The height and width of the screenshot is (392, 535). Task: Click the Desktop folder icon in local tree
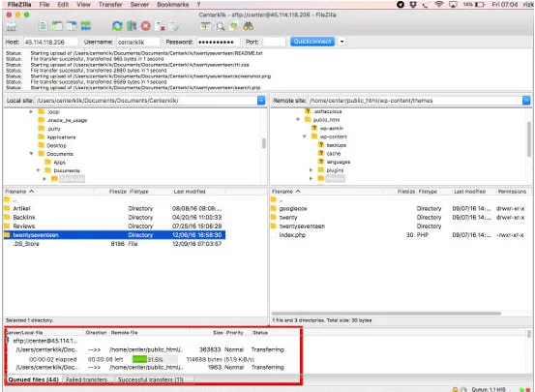[42, 145]
